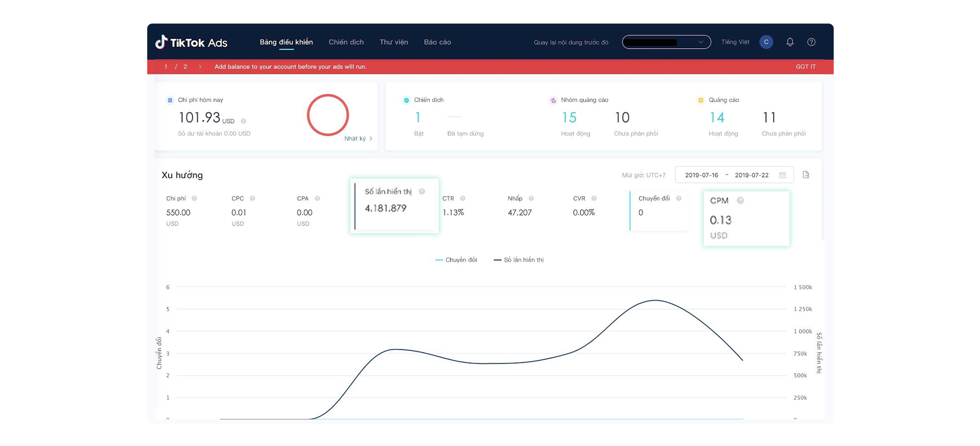Click info icon next to CPM
This screenshot has width=980, height=446.
(740, 201)
